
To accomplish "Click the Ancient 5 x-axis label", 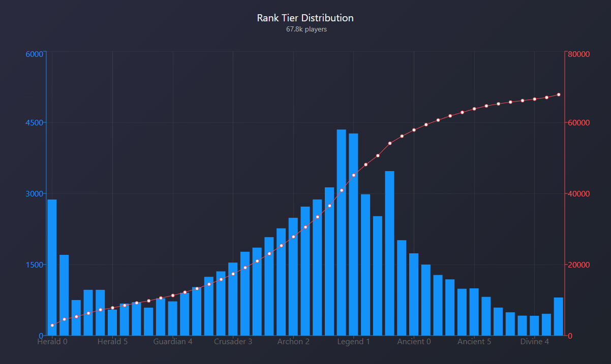I will (474, 342).
